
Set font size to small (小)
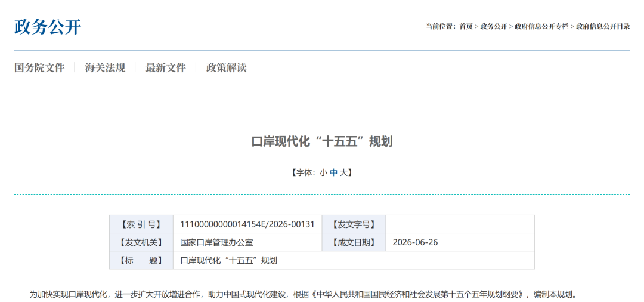point(323,173)
